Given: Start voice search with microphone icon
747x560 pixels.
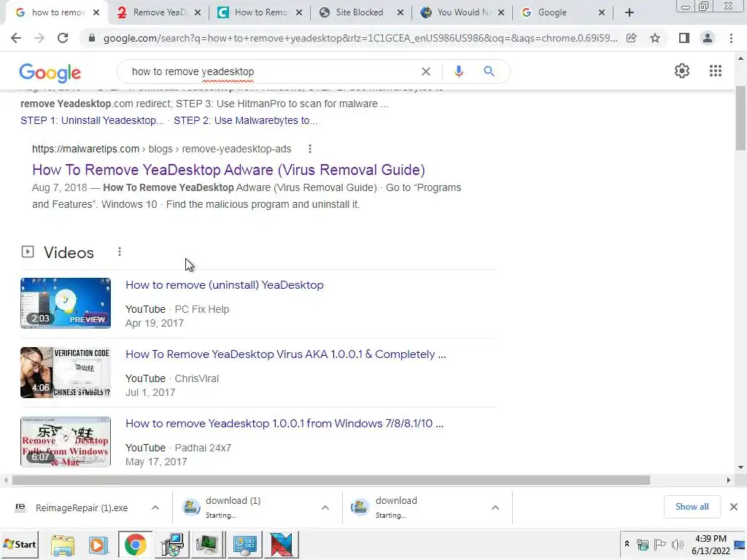Looking at the screenshot, I should tap(458, 71).
